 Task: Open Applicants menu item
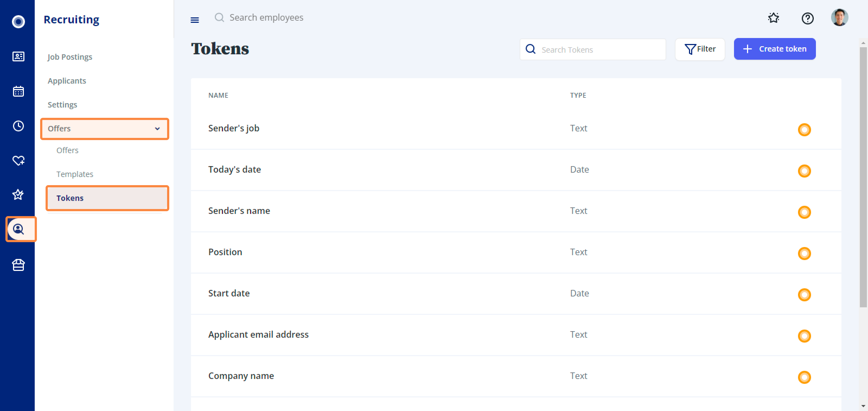click(67, 81)
